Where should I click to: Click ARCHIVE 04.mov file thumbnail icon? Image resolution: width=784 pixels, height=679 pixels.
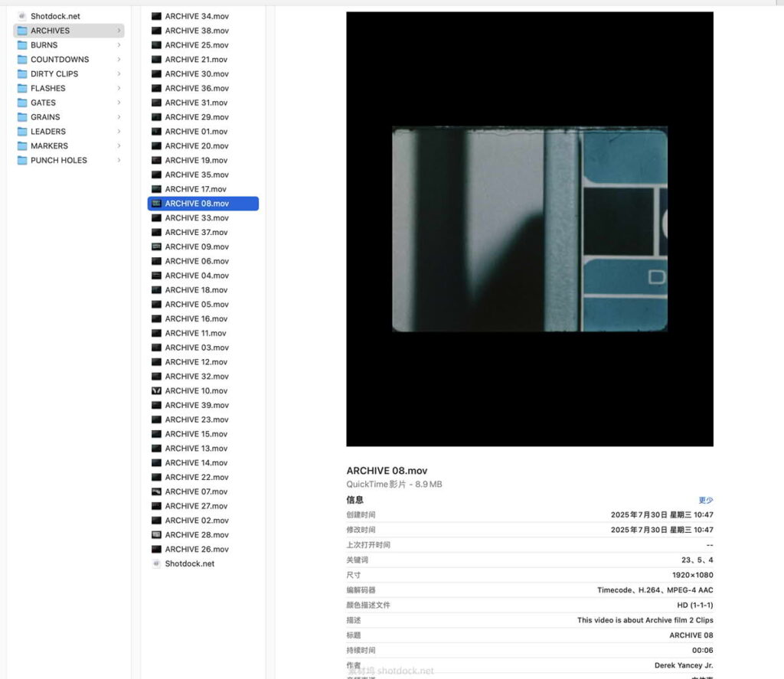(156, 276)
